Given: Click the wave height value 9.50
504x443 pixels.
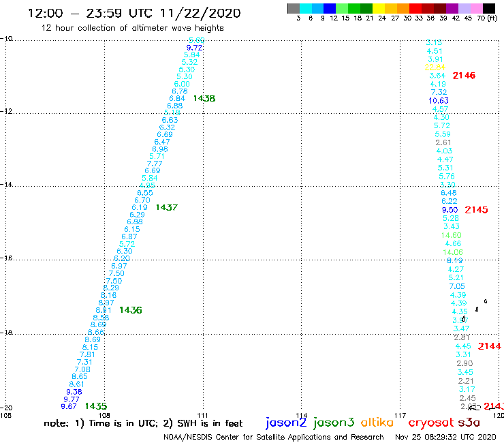Looking at the screenshot, I should (450, 210).
